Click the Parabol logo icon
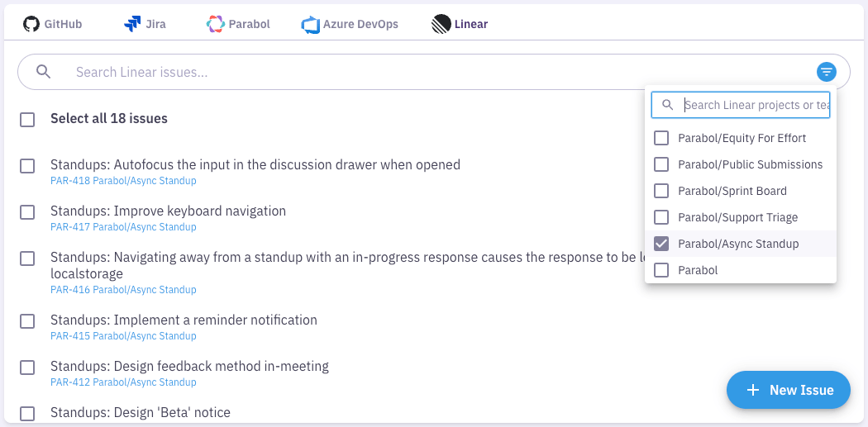868x427 pixels. tap(216, 24)
